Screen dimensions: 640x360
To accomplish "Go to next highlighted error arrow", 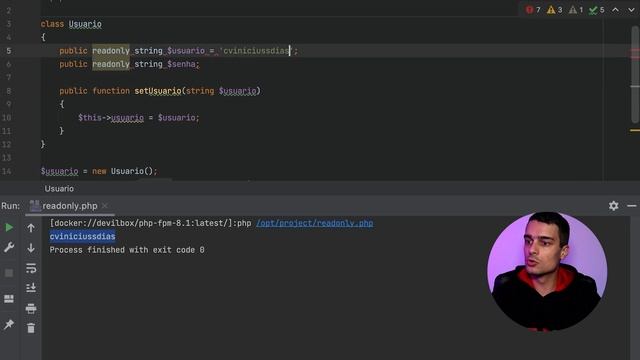I will pos(631,10).
